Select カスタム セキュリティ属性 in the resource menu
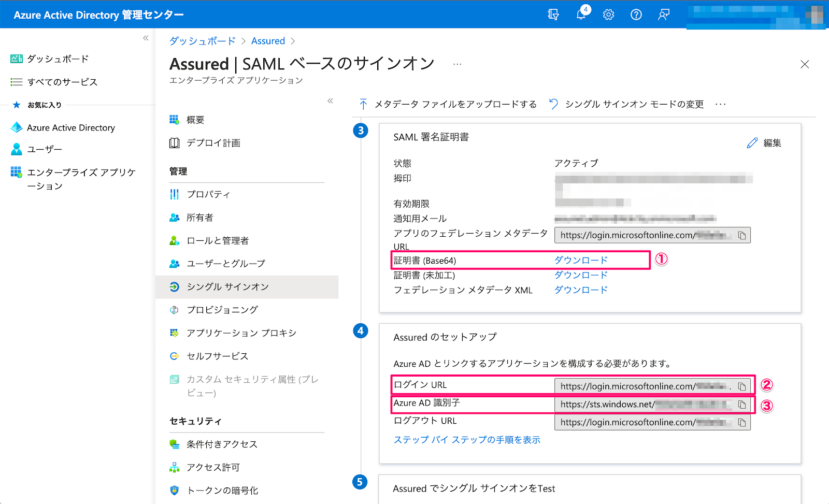The width and height of the screenshot is (829, 504). [x=244, y=386]
